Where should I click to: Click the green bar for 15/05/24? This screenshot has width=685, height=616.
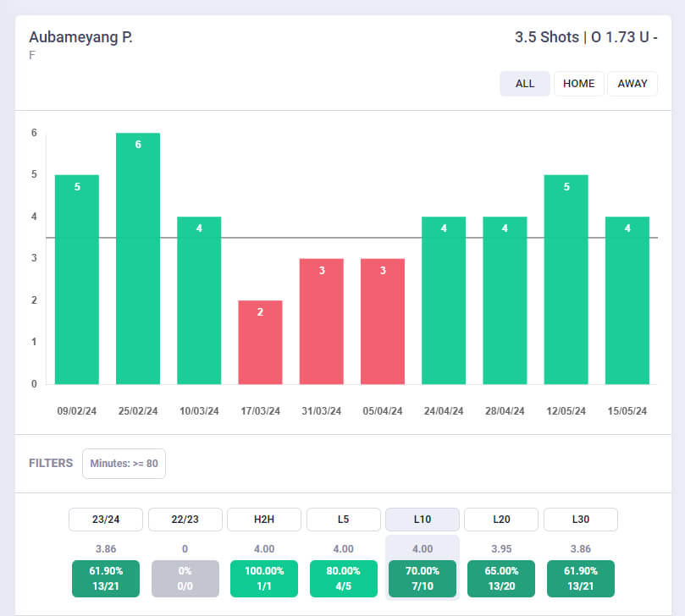pos(627,300)
